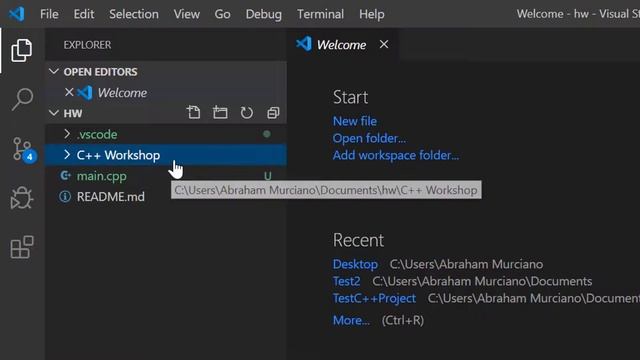640x360 pixels.
Task: Click the VS Code logo in title bar
Action: tap(17, 14)
